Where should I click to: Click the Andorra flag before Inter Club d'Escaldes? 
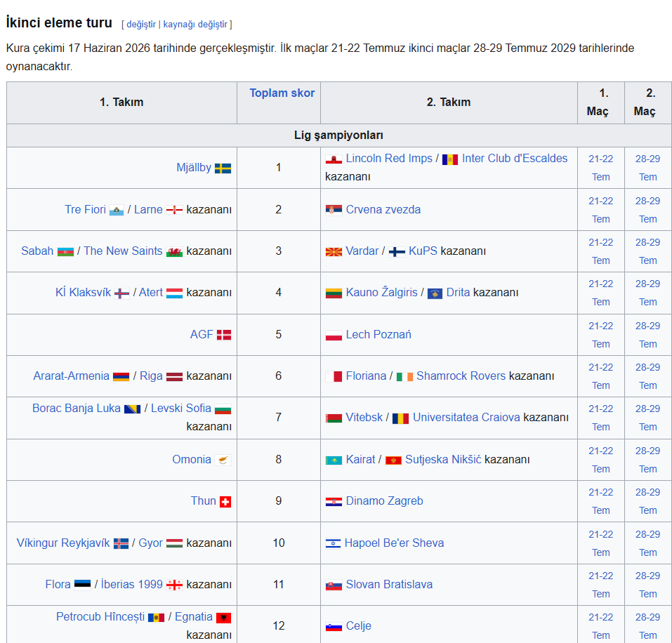click(x=450, y=159)
